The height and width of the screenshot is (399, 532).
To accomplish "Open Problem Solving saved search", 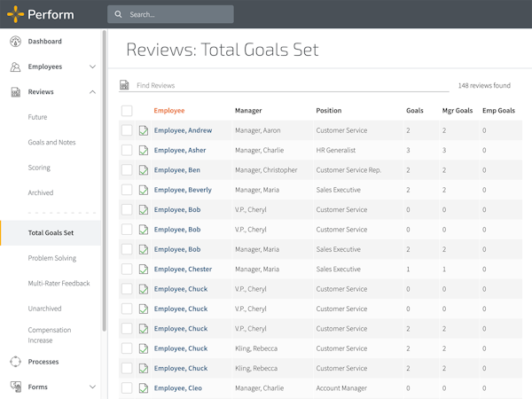I will (52, 258).
